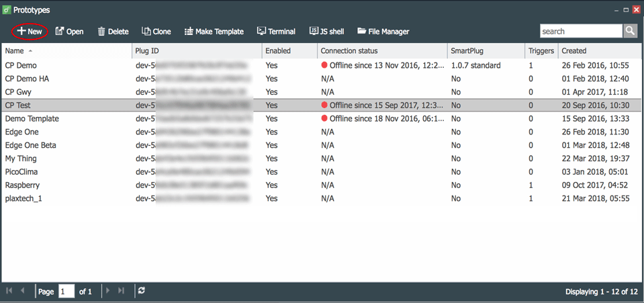644x303 pixels.
Task: Click the page number input box
Action: (66, 292)
